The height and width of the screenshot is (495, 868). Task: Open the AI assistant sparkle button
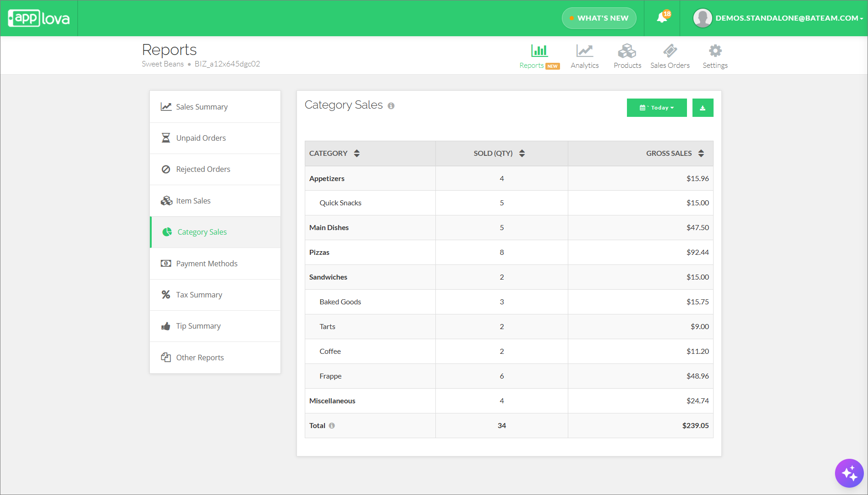(x=849, y=473)
